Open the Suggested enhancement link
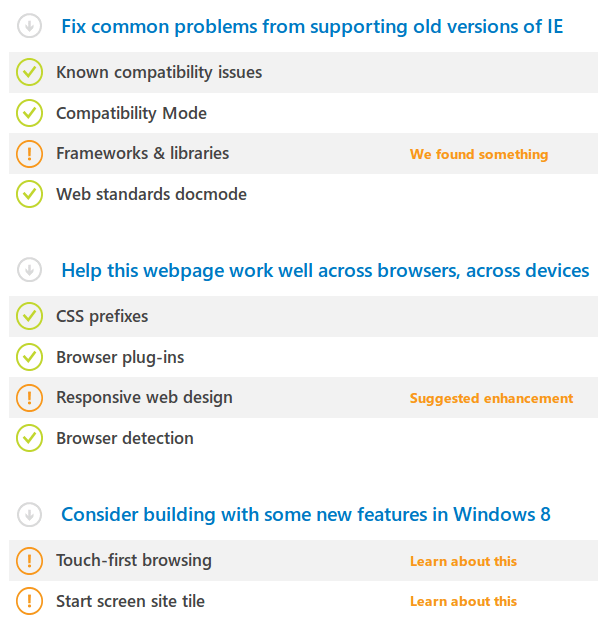The image size is (598, 624). pos(491,398)
